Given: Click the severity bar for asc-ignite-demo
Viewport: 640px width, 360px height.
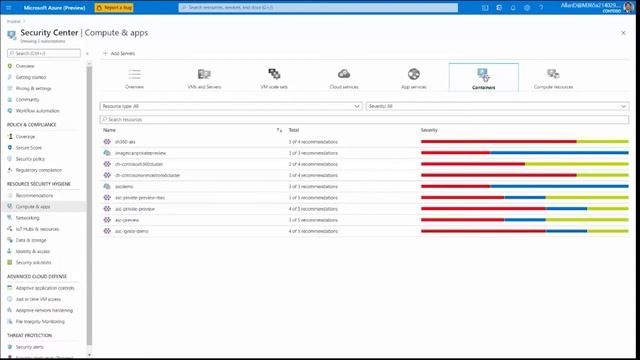Looking at the screenshot, I should [x=524, y=231].
